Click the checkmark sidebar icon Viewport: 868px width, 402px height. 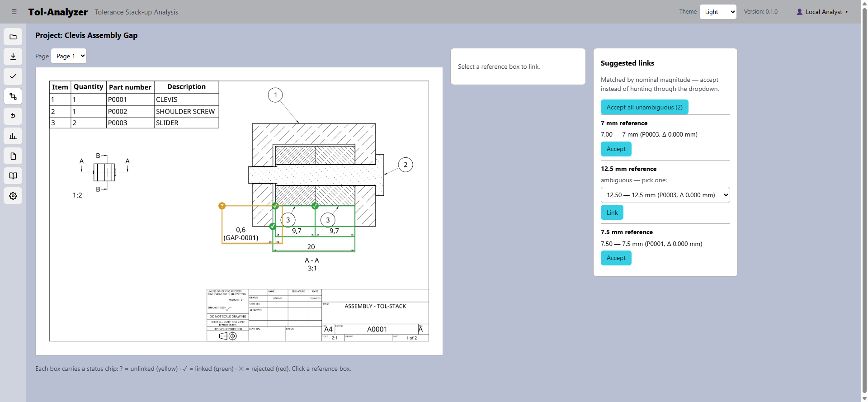[13, 76]
